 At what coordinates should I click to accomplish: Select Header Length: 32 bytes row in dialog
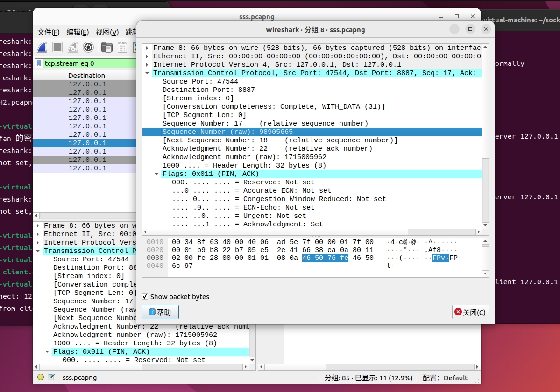(244, 166)
